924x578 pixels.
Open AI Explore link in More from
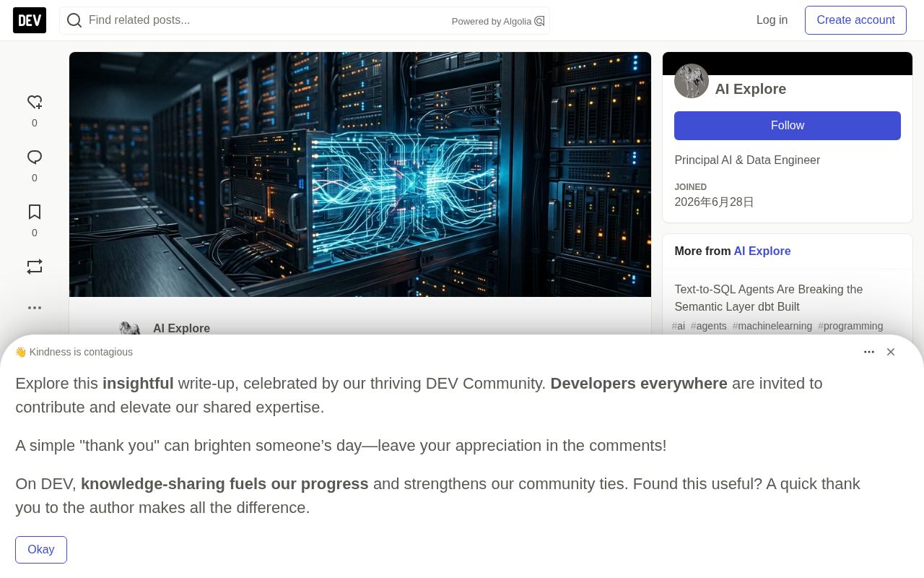762,251
